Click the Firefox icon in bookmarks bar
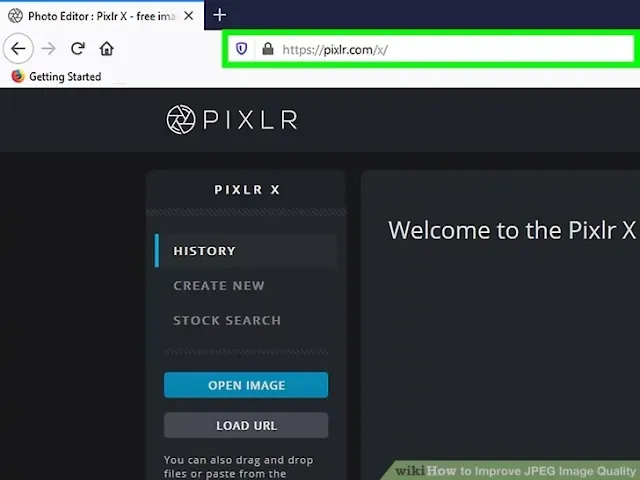The width and height of the screenshot is (640, 480). 18,76
